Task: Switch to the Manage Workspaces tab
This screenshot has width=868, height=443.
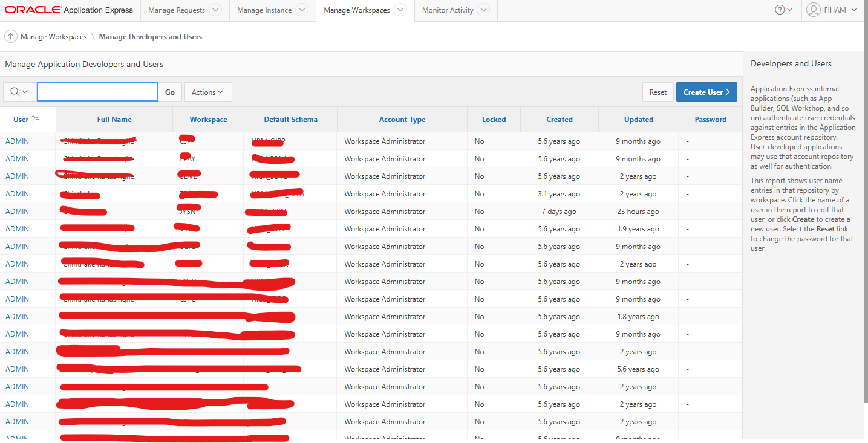Action: (x=356, y=10)
